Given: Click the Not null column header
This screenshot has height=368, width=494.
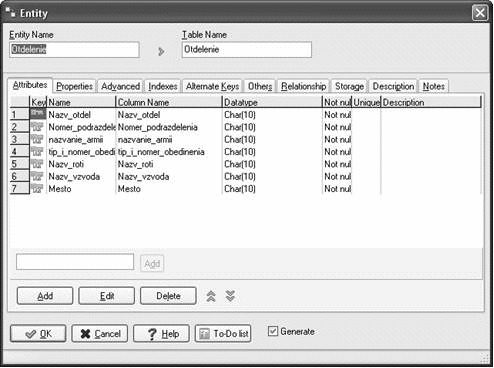Looking at the screenshot, I should click(x=337, y=102).
